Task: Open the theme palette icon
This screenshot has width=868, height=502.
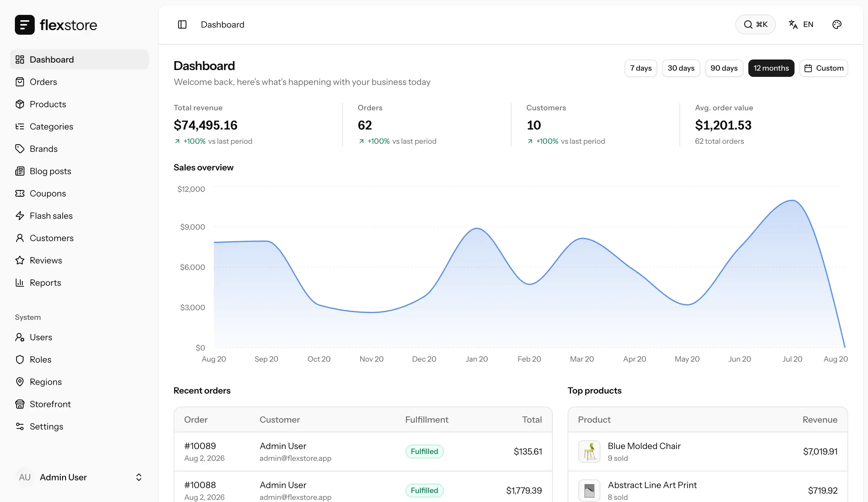Action: coord(837,24)
